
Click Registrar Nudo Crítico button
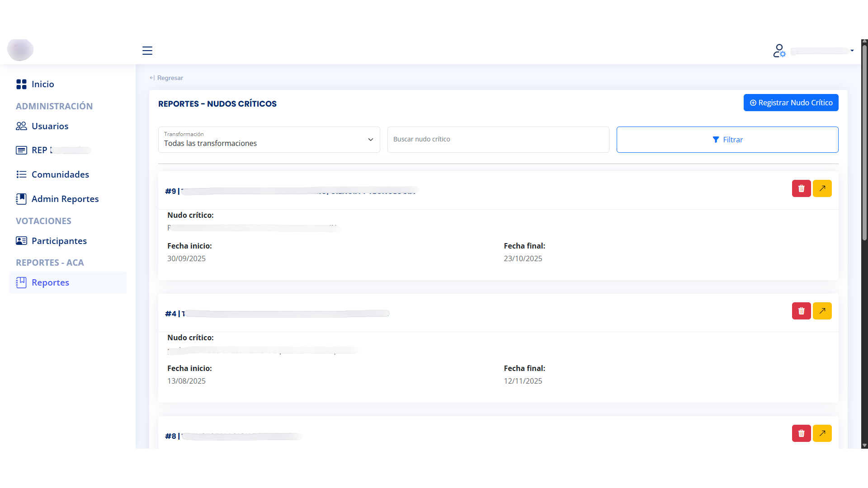[x=791, y=103]
